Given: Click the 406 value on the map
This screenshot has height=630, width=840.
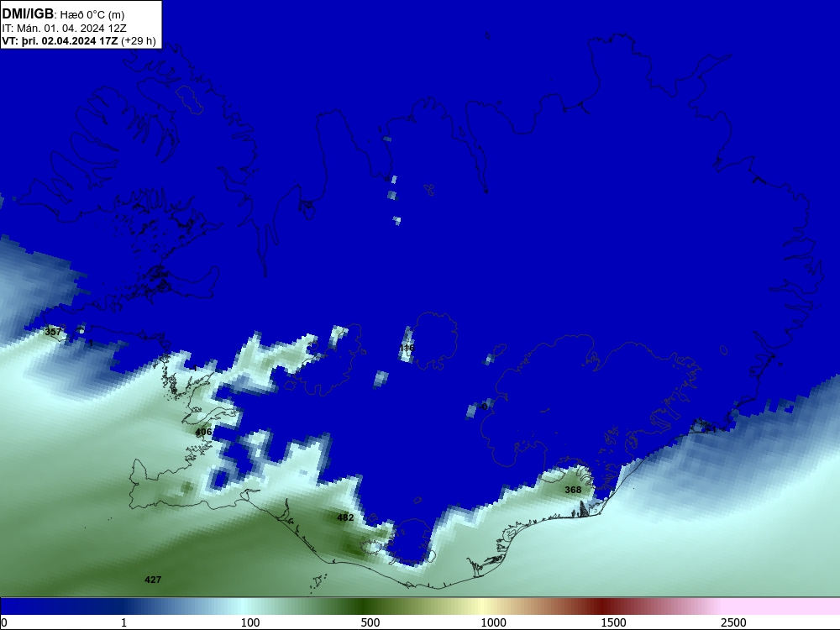Looking at the screenshot, I should coord(203,432).
